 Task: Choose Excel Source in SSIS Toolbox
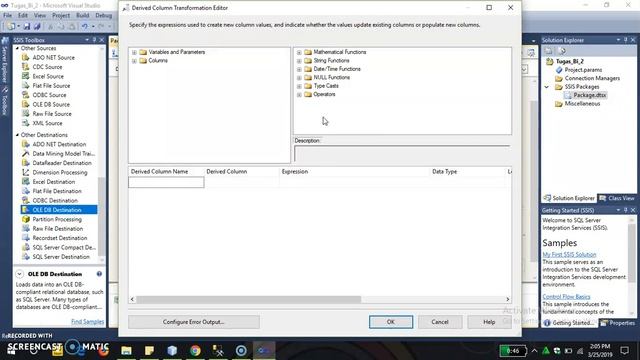(48, 76)
